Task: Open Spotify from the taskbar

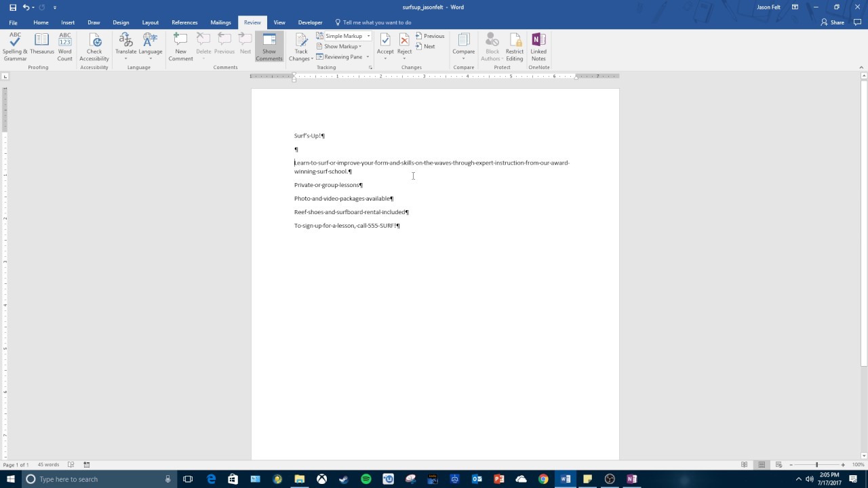Action: click(x=366, y=479)
